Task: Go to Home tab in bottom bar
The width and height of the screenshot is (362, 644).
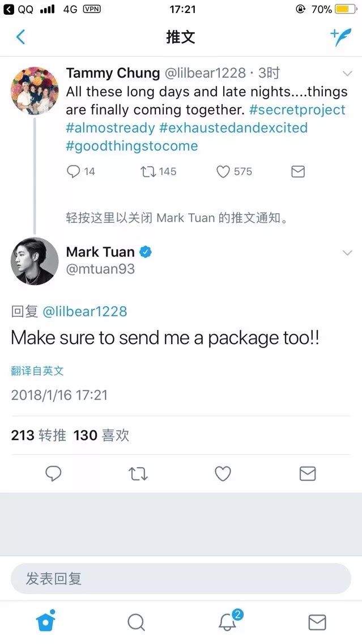Action: pos(45,621)
